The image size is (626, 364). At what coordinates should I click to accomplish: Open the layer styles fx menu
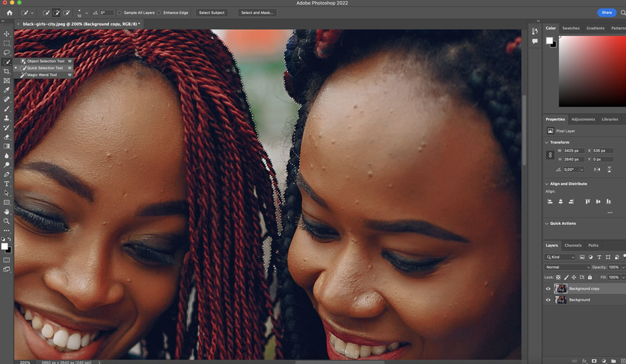584,360
